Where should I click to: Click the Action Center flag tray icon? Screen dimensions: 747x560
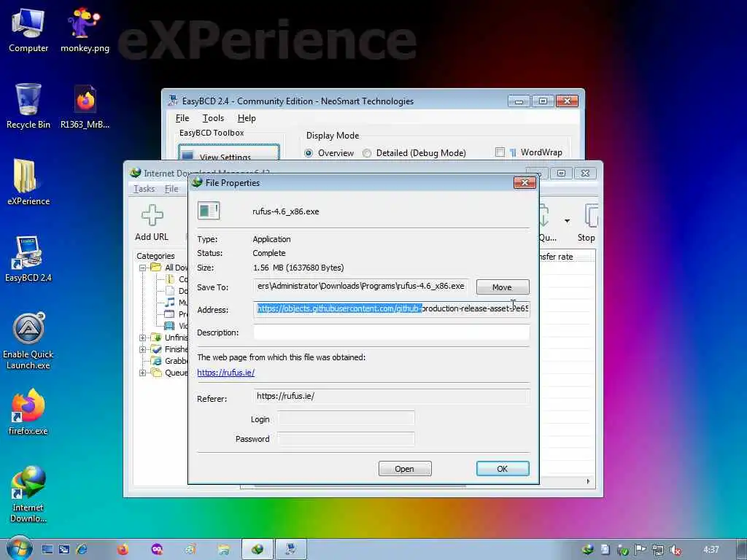point(640,550)
